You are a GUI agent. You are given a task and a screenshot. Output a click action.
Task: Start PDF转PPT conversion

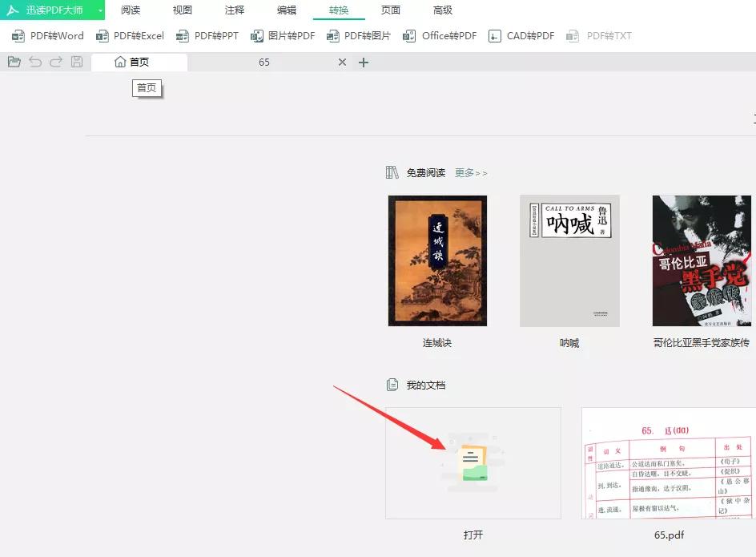coord(207,35)
